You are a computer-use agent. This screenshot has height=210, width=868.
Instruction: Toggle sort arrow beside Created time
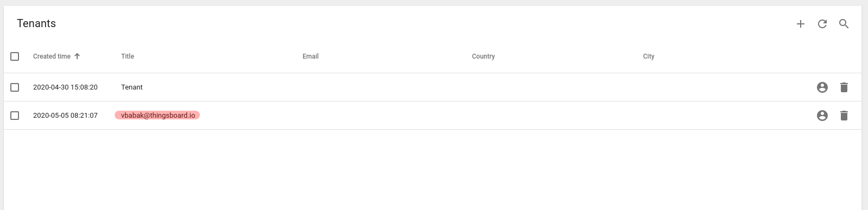pos(77,56)
